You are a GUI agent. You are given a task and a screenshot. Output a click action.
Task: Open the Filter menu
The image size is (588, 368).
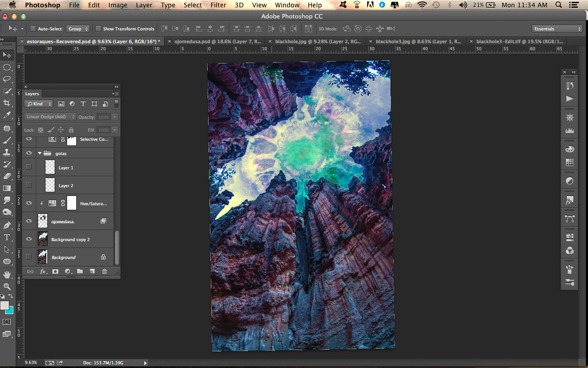[x=218, y=5]
